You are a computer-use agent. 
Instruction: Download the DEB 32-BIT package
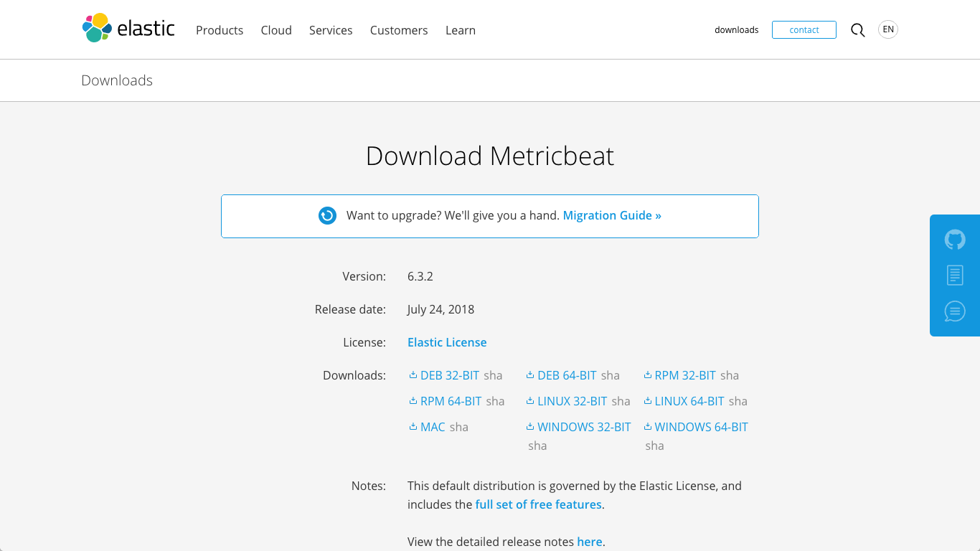coord(450,375)
